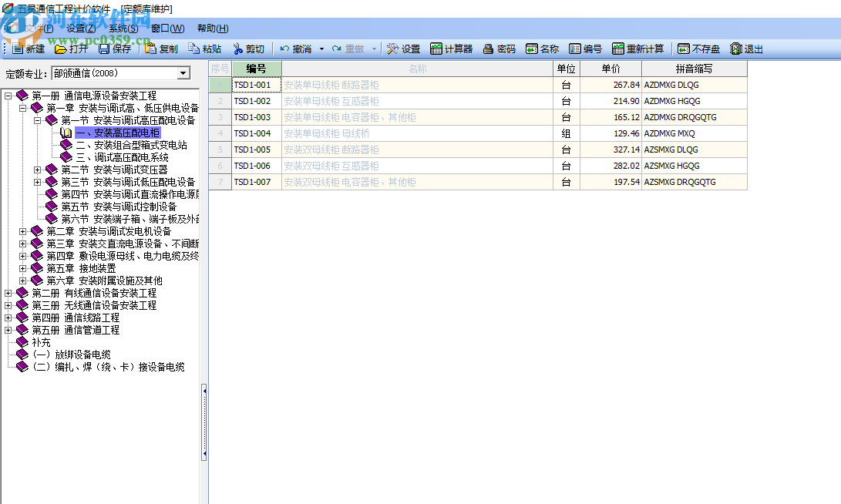Click the 不存盘 (Don't save) icon
841x504 pixels.
coord(683,49)
